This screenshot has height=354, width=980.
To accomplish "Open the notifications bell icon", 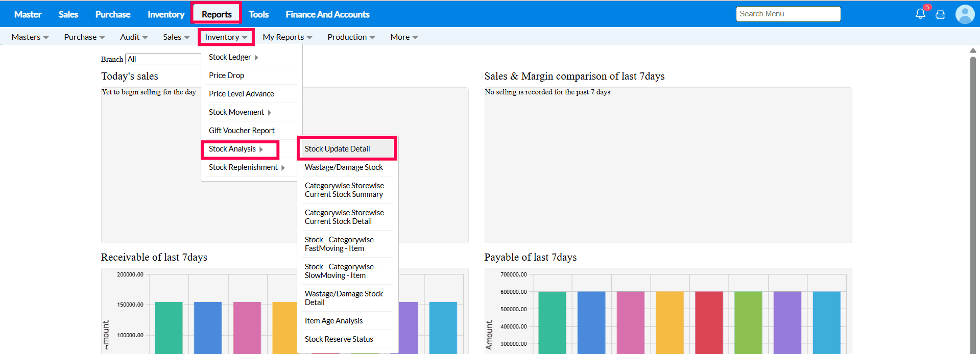I will (x=920, y=14).
